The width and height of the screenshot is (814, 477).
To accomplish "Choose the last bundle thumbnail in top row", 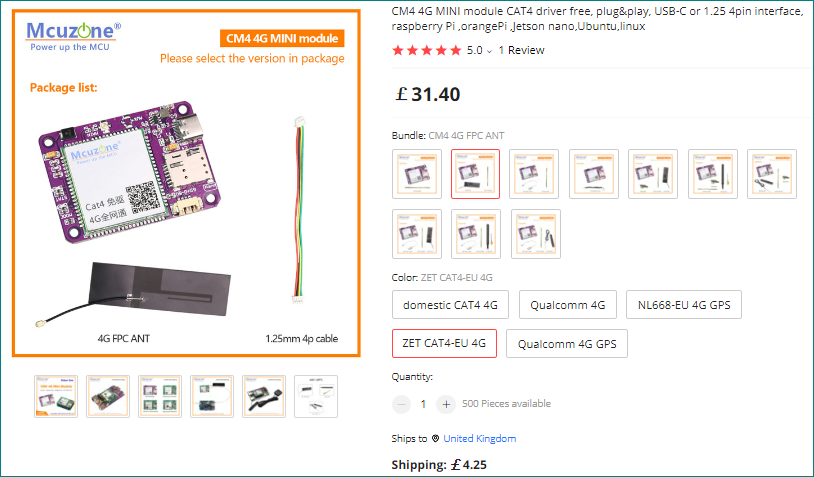I will coord(772,174).
